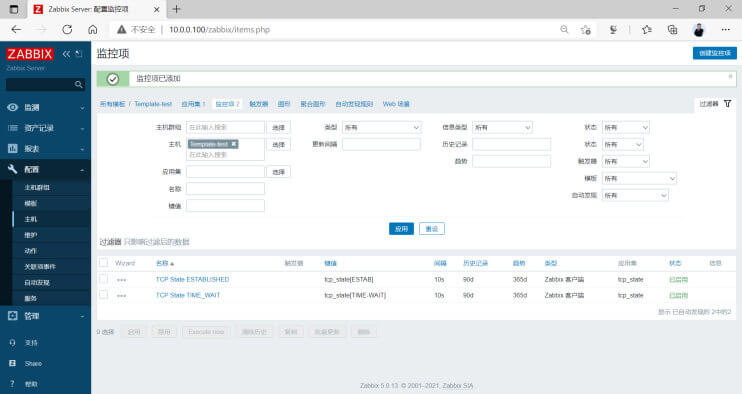Open the Discovery rules tab link

coord(354,104)
